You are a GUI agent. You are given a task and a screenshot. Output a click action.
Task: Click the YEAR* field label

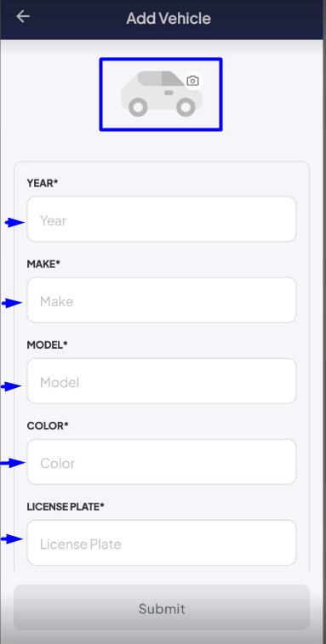(43, 183)
